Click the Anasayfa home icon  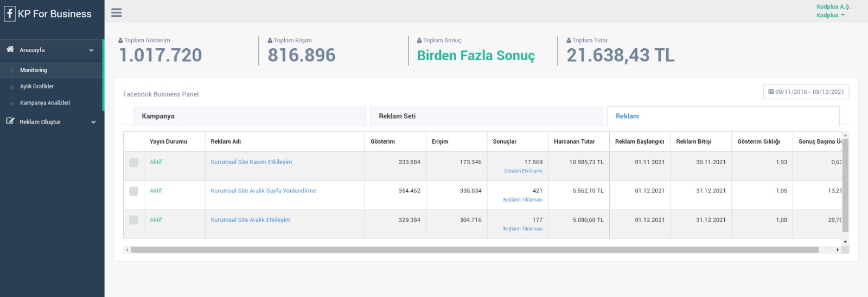click(10, 49)
